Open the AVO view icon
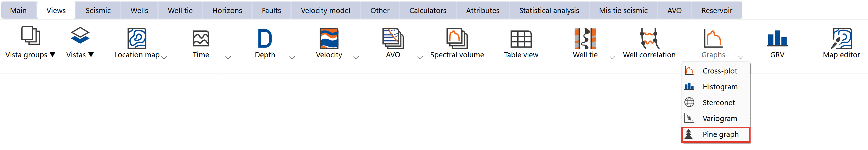Screen dimensions: 868x150 (393, 39)
